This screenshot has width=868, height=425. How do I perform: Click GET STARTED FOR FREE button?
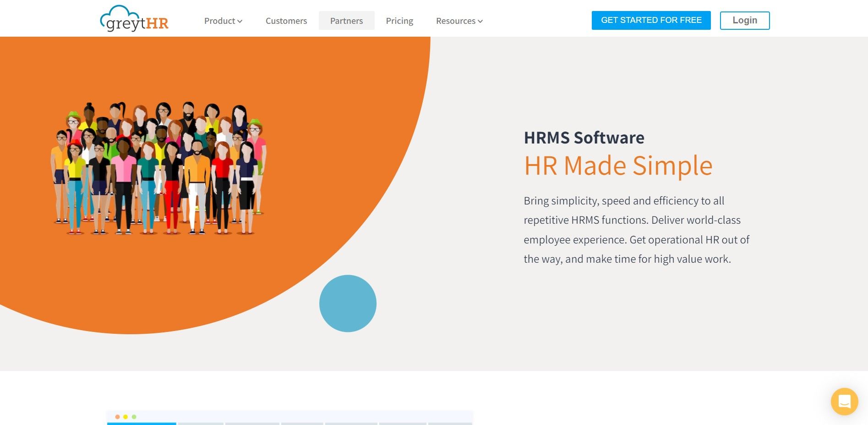tap(651, 20)
